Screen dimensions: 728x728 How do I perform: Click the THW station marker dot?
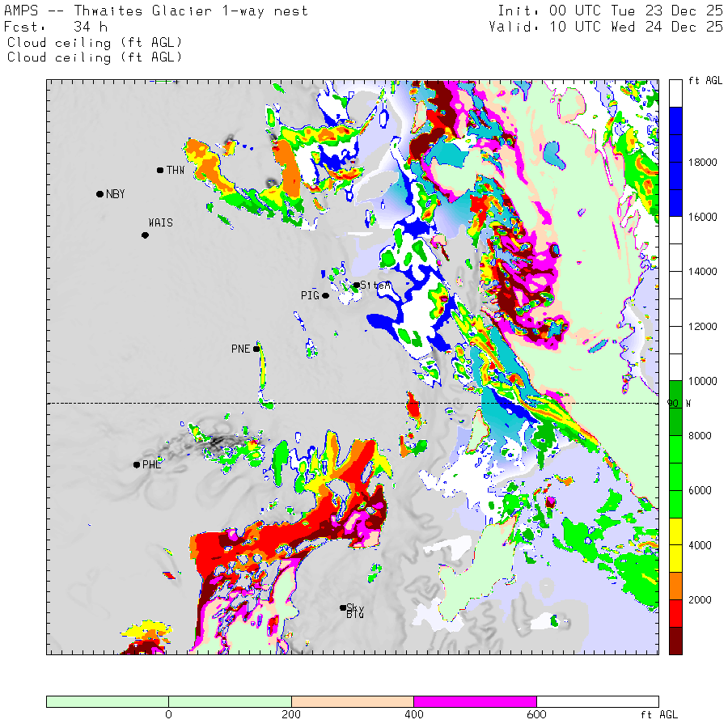[x=160, y=170]
